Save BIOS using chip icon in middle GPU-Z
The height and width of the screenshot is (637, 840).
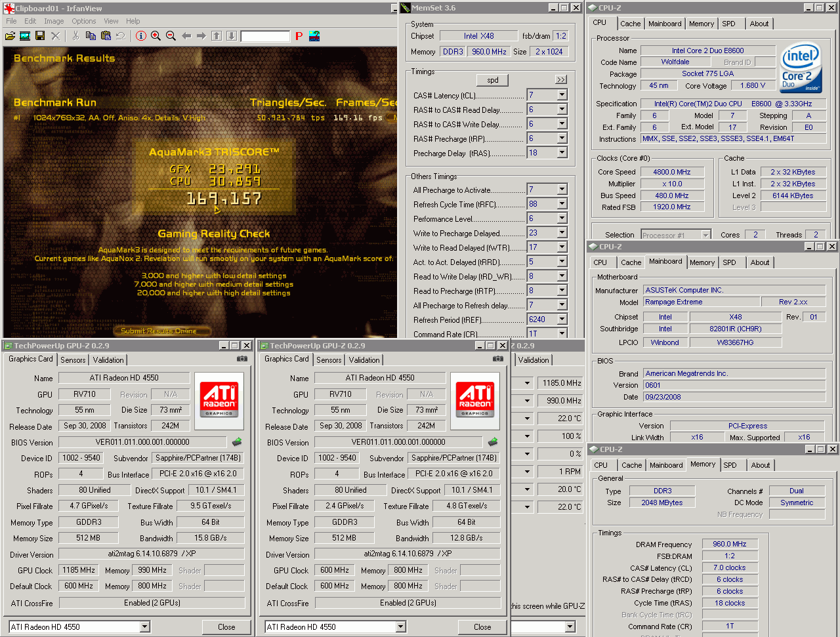point(493,442)
